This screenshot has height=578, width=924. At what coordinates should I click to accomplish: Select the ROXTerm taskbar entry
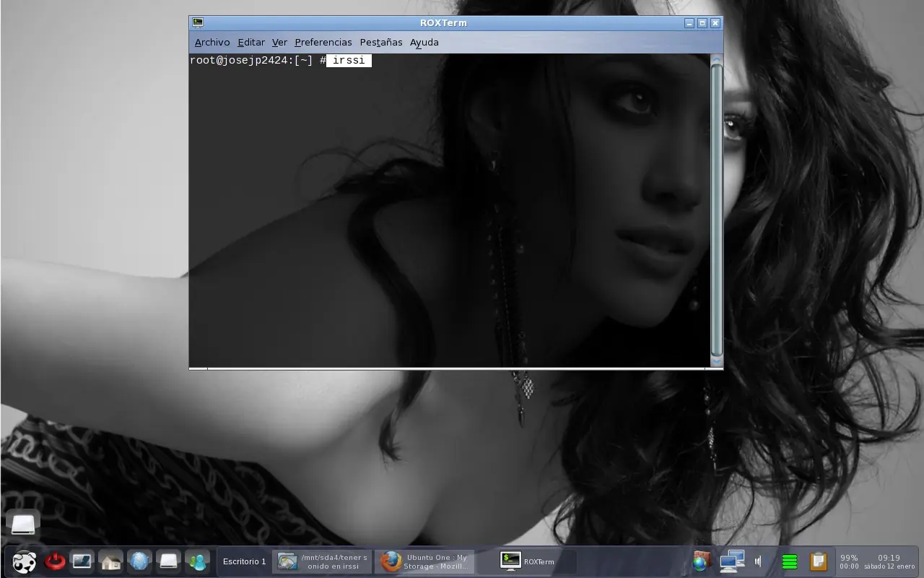tap(527, 561)
